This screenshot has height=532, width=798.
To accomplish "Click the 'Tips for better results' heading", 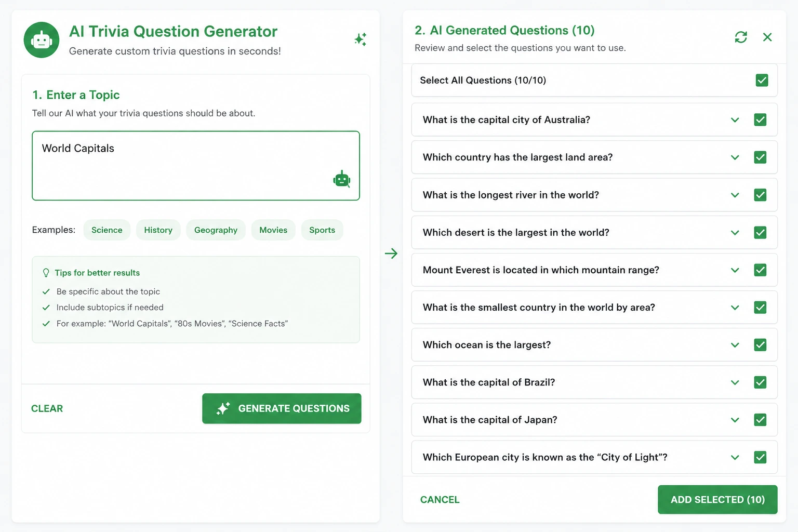I will [x=97, y=273].
